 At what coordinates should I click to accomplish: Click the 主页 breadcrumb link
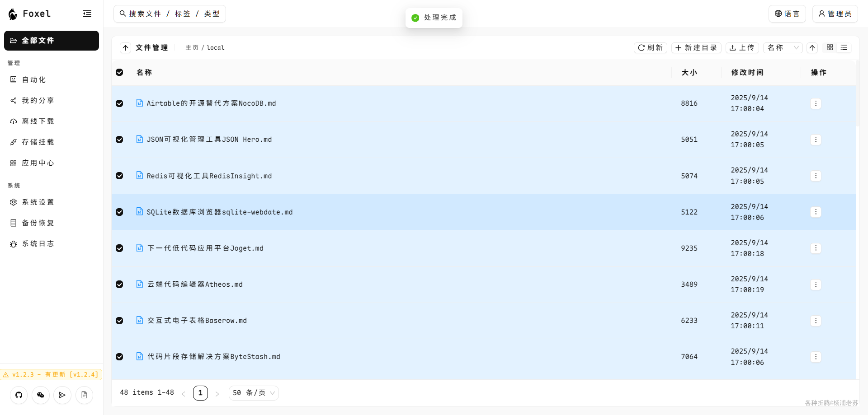click(192, 48)
